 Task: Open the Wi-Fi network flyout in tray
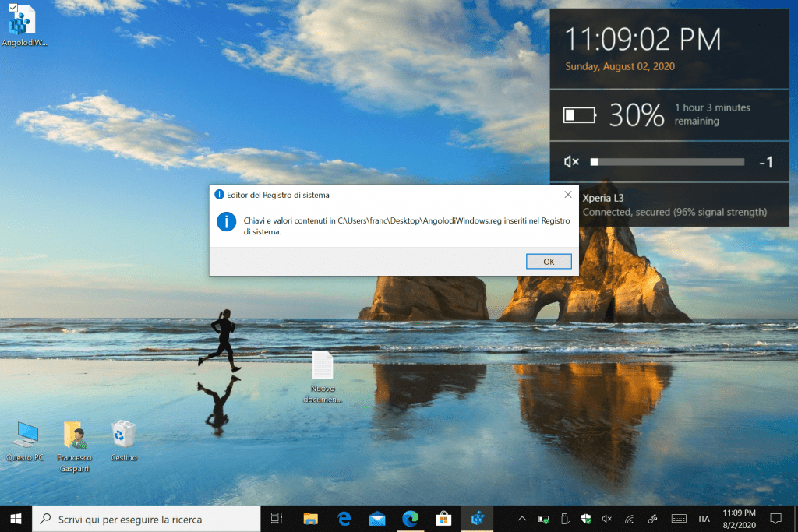[x=629, y=519]
